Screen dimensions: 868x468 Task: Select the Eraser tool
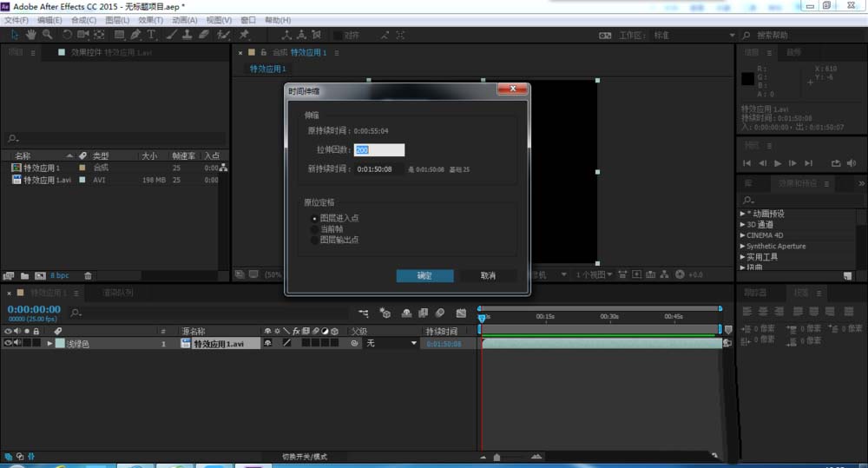(x=204, y=35)
